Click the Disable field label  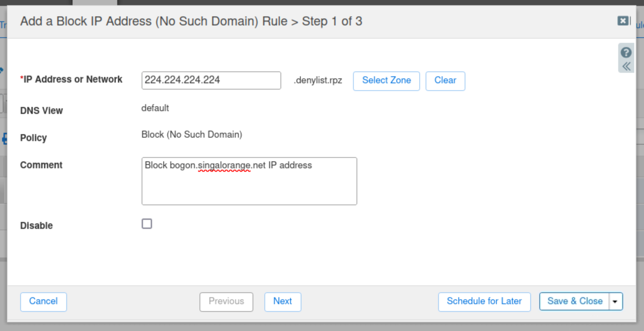(x=36, y=225)
